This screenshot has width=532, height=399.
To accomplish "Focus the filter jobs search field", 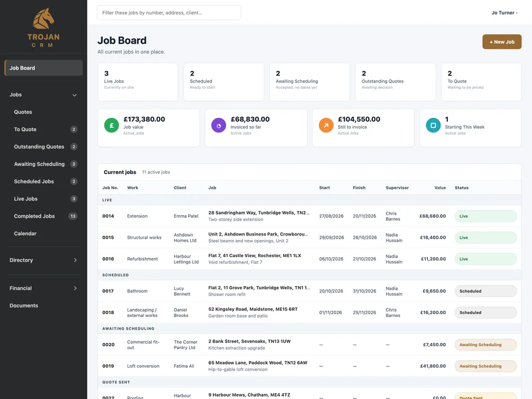I will point(168,13).
